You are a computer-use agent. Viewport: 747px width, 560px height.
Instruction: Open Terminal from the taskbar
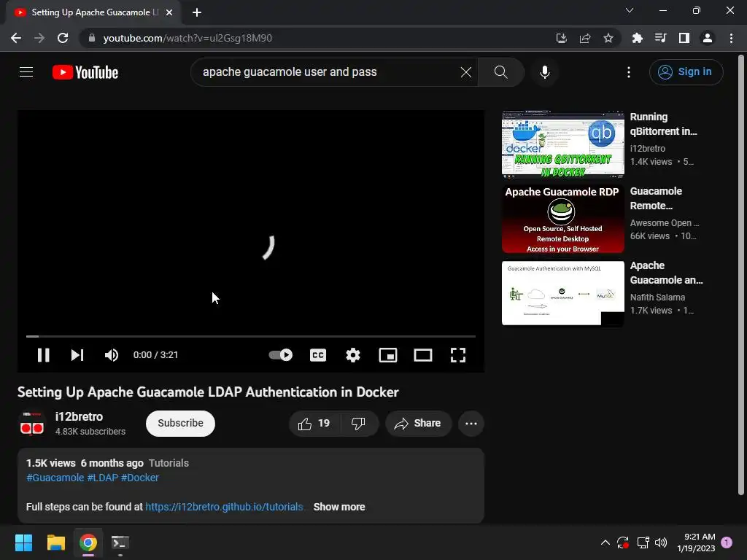click(120, 542)
